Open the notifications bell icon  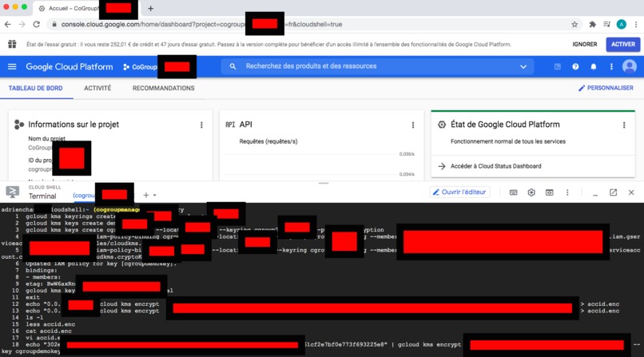coord(594,66)
